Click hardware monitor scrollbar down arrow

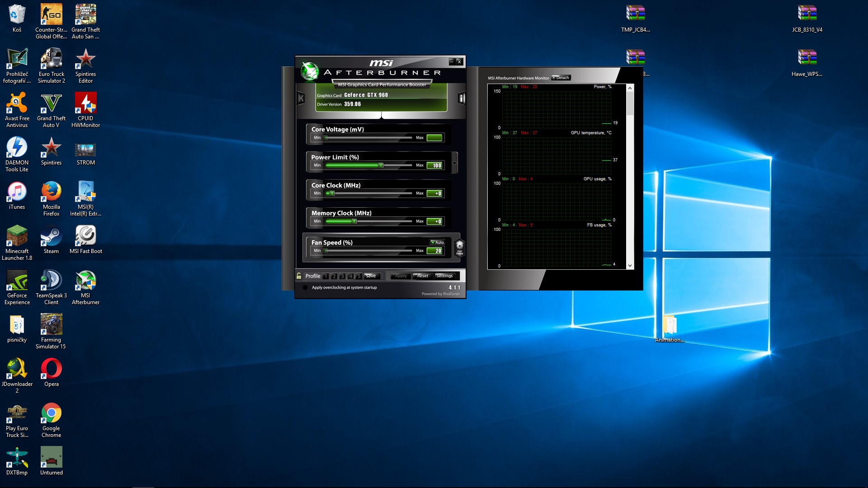point(630,266)
